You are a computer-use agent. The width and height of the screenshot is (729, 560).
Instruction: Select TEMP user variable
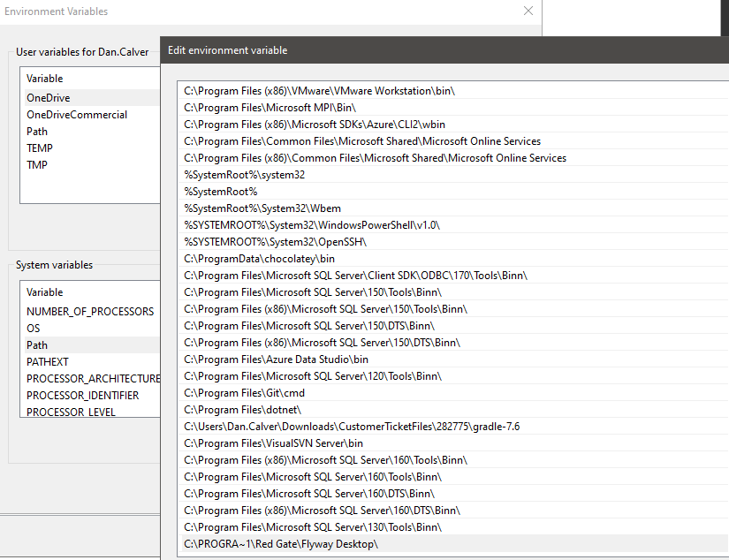pos(90,148)
